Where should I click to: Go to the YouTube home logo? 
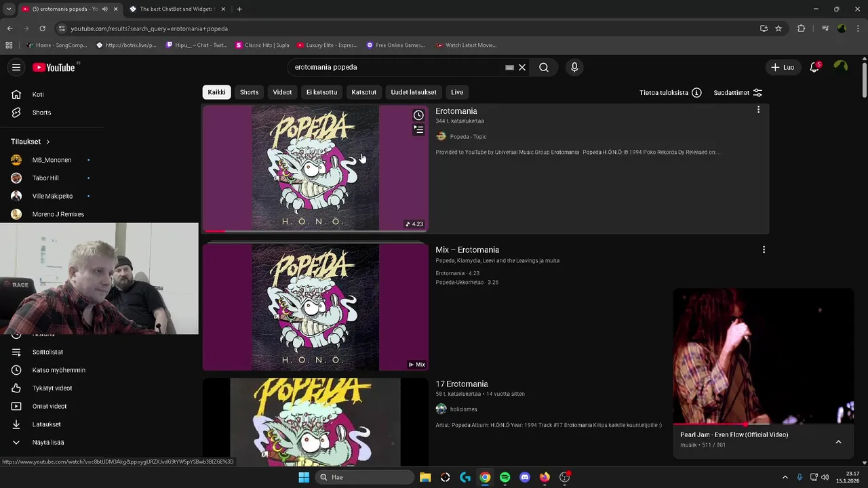(x=54, y=67)
